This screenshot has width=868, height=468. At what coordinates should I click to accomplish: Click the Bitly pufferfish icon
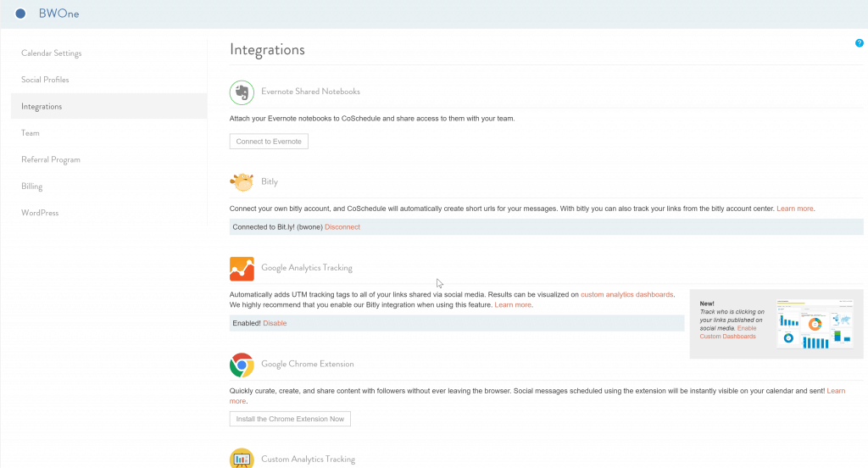pyautogui.click(x=242, y=181)
